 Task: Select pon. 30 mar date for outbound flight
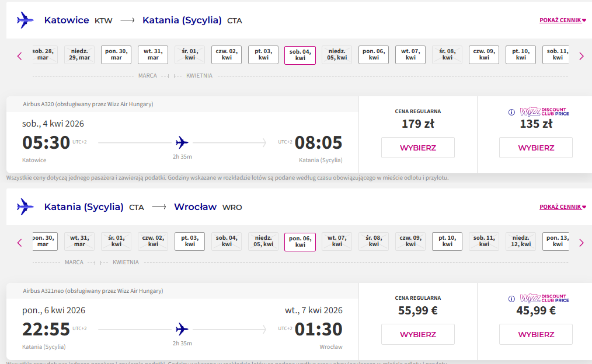point(116,55)
